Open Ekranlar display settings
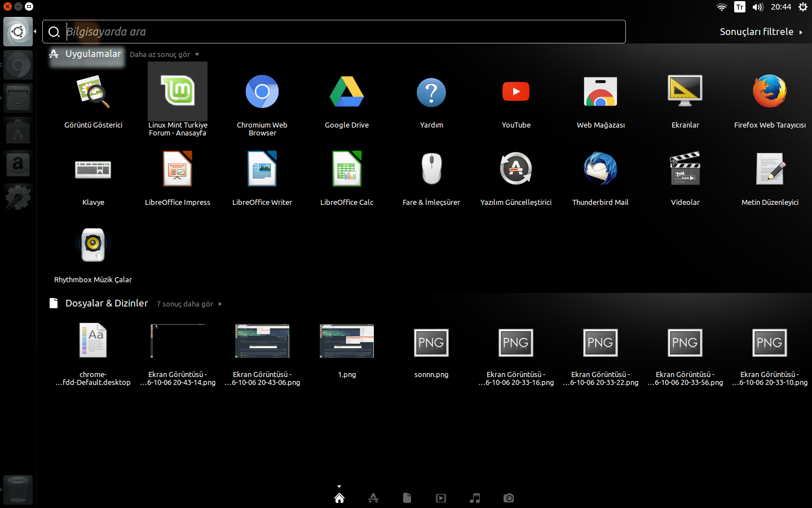The width and height of the screenshot is (812, 508). click(x=685, y=91)
